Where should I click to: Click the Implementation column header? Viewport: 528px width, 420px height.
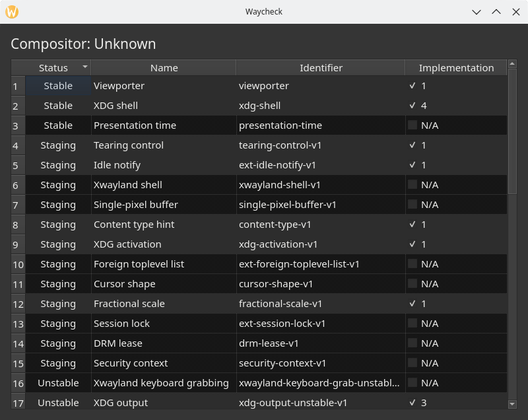tap(456, 68)
